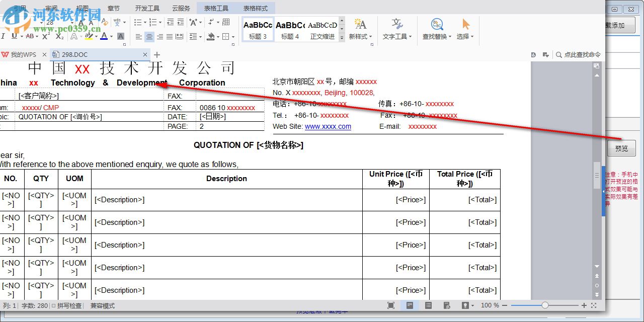644x322 pixels.
Task: Open the www.xxxx.com hyperlink
Action: coord(328,126)
